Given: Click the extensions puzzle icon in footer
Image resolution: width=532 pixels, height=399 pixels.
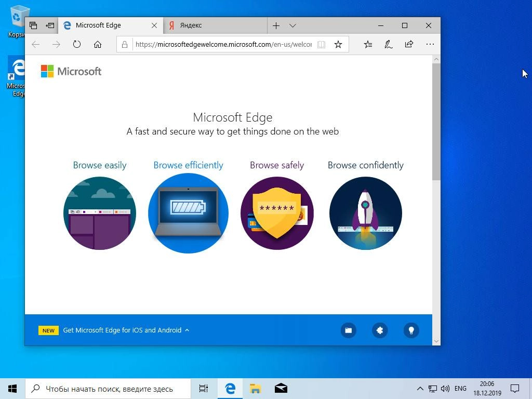Looking at the screenshot, I should pyautogui.click(x=380, y=330).
